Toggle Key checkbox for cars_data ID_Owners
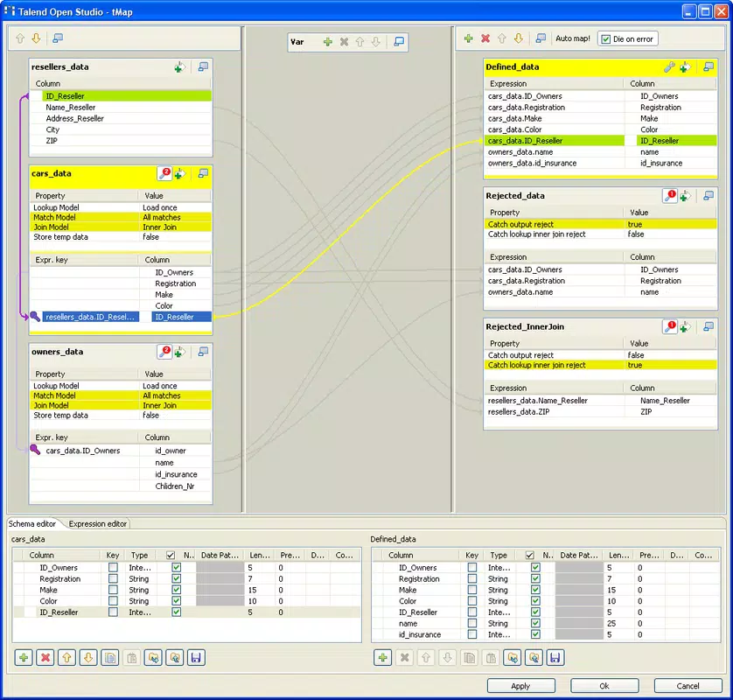Image resolution: width=733 pixels, height=700 pixels. (x=113, y=568)
